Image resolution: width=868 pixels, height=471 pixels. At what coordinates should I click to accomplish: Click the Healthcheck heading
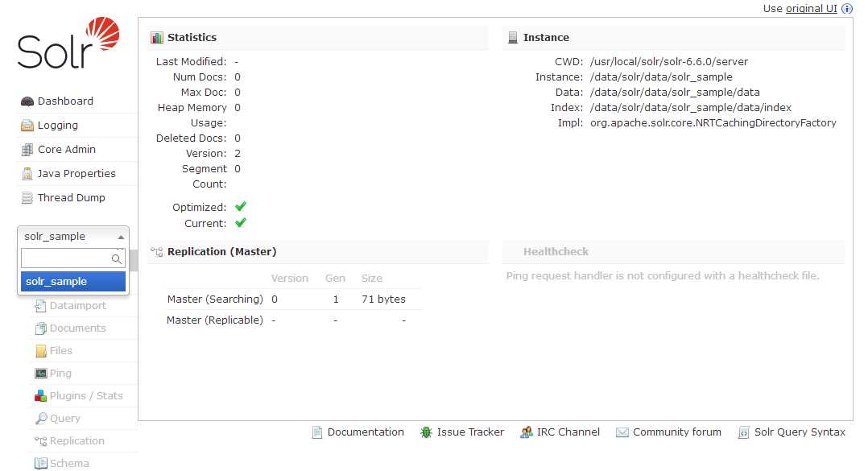[x=556, y=252]
